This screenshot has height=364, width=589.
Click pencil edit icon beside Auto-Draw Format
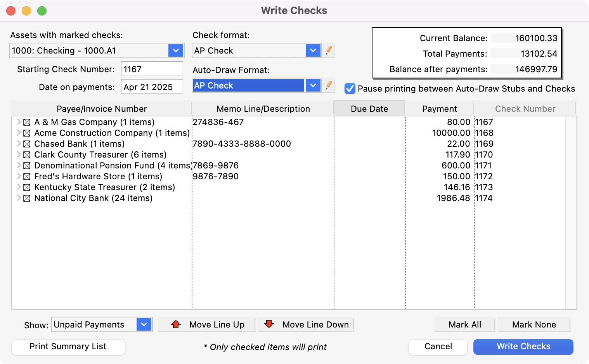tap(329, 85)
